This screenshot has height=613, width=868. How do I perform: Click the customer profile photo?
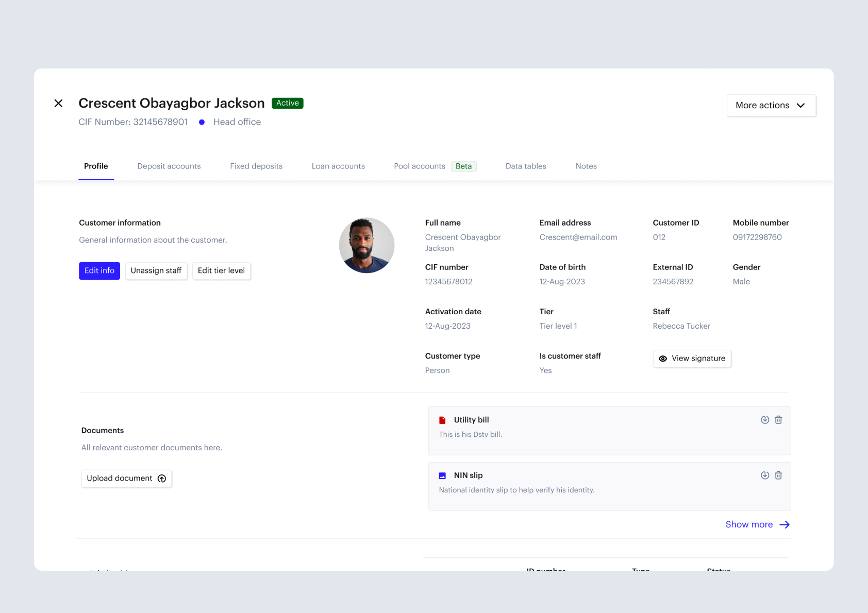point(366,245)
